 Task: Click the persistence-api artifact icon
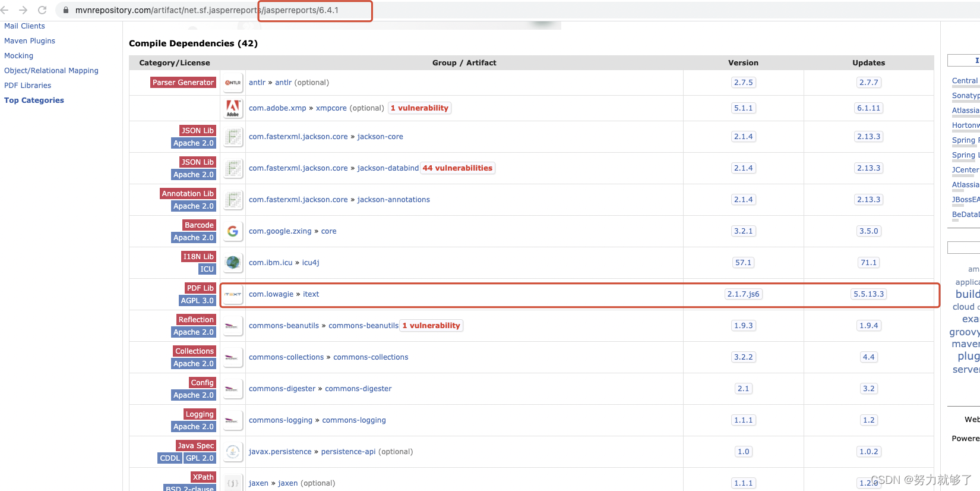[233, 452]
